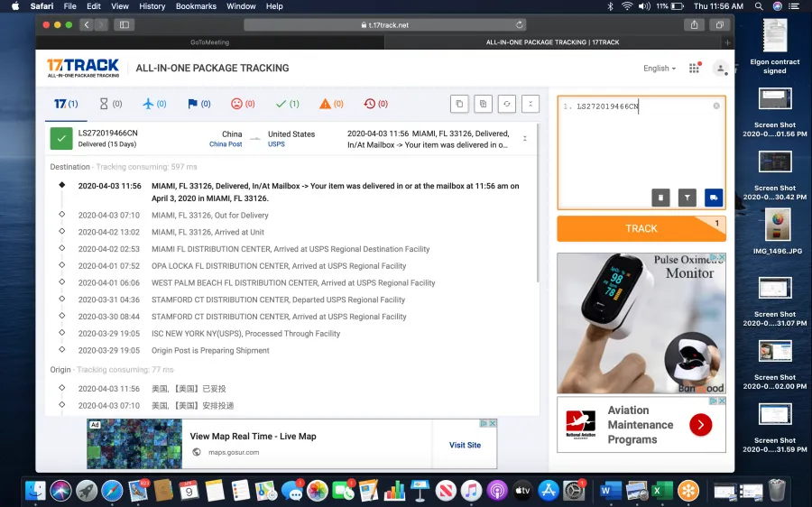Click the Safari reload page icon
Screen dimensions: 812x507
click(x=519, y=25)
